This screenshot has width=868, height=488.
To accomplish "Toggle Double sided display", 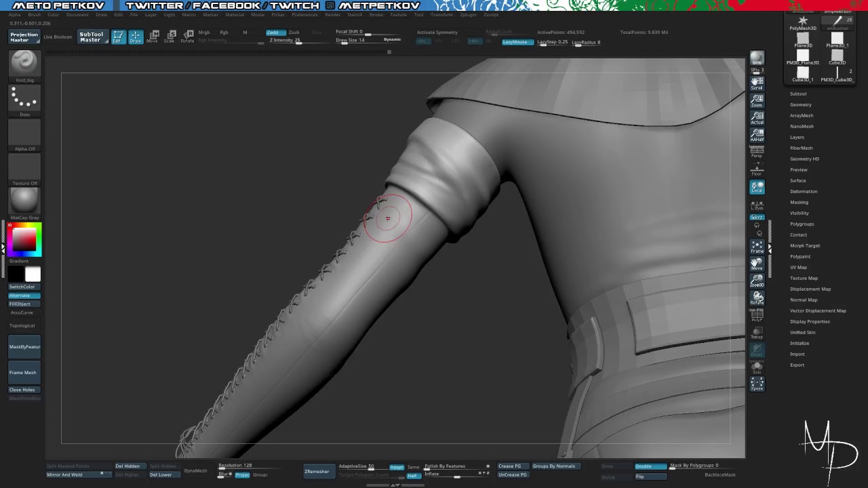I will coord(650,466).
